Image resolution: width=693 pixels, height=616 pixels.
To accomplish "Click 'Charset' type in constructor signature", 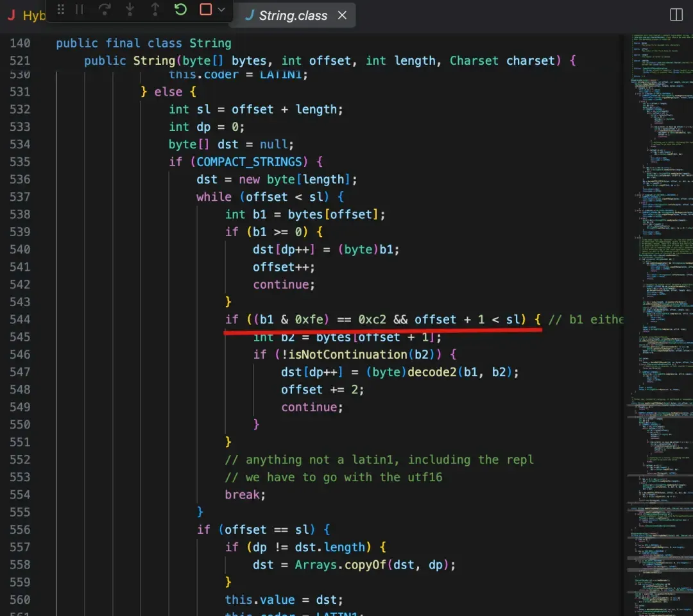I will click(474, 60).
